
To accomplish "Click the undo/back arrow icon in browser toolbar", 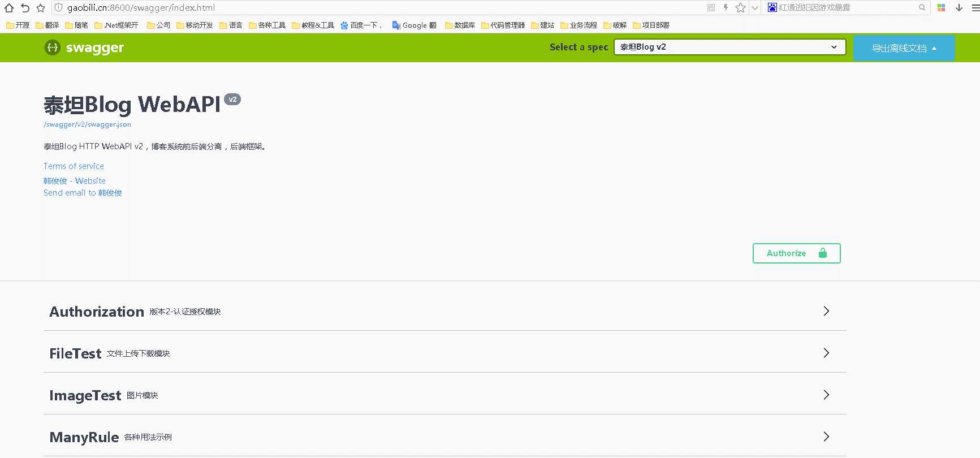I will tap(25, 8).
